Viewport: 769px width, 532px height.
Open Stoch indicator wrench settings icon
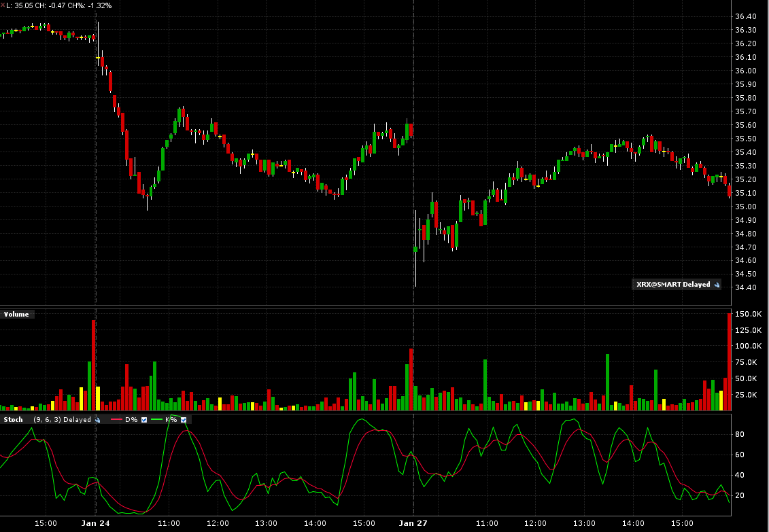pyautogui.click(x=98, y=420)
